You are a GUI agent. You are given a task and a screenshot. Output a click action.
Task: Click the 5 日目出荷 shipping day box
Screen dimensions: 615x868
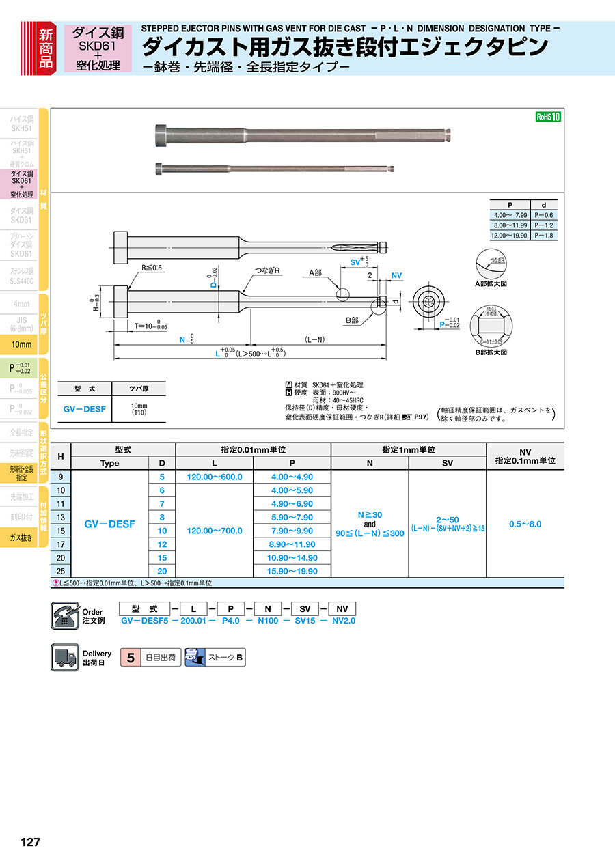click(x=150, y=658)
